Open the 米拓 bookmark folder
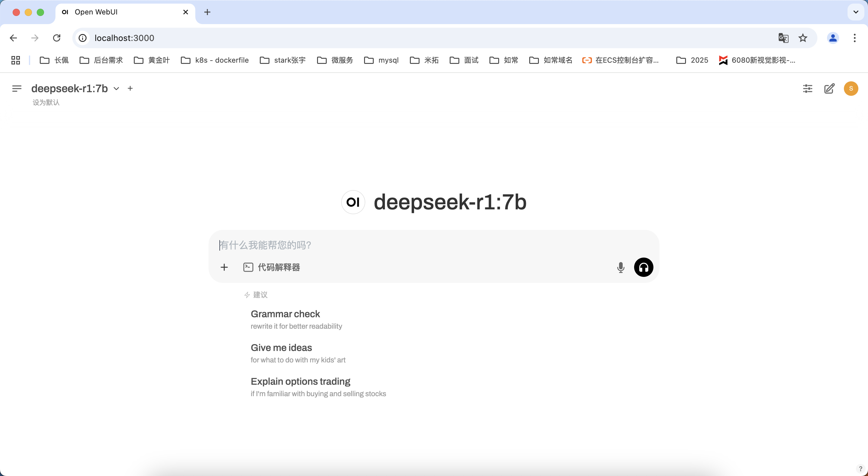This screenshot has height=476, width=868. tap(424, 60)
